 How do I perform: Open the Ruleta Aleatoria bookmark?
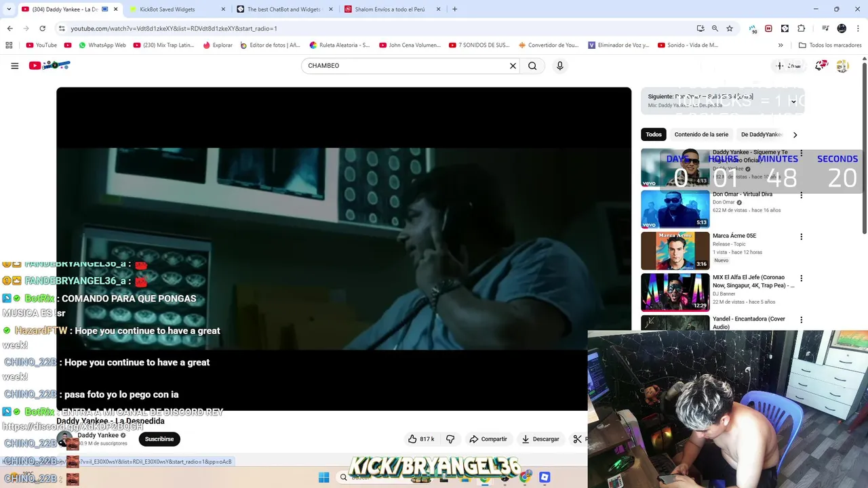coord(339,45)
